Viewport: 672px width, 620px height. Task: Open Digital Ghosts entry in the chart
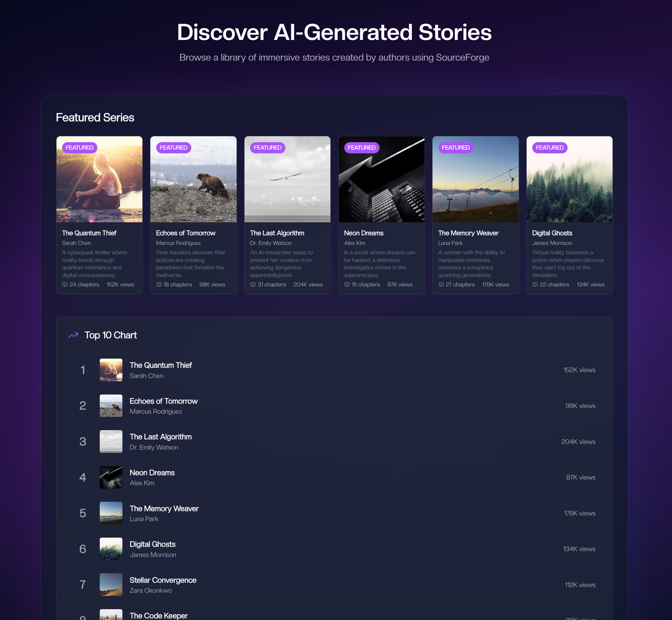click(334, 549)
